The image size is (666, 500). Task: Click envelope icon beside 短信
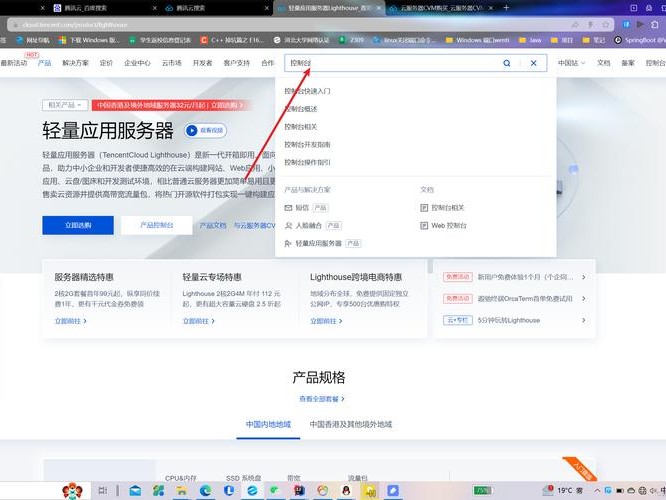point(288,208)
